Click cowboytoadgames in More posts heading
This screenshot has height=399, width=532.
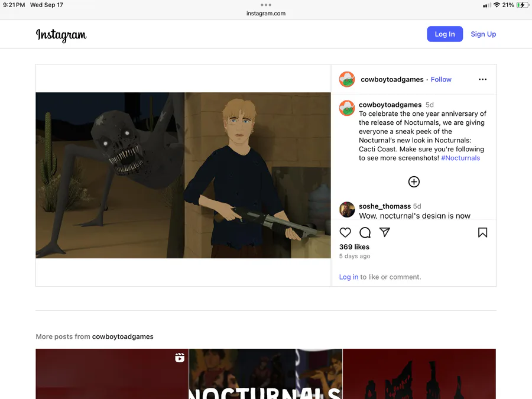pyautogui.click(x=122, y=336)
